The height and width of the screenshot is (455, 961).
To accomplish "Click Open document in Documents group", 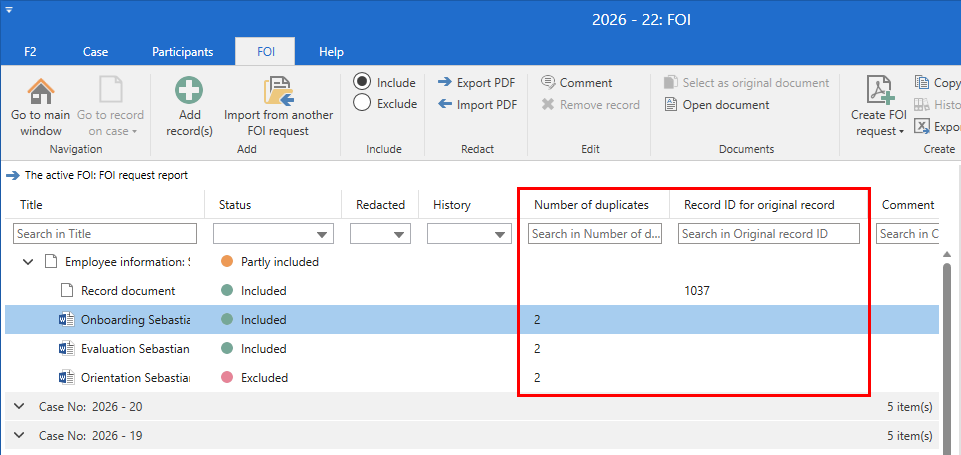I will pos(717,105).
